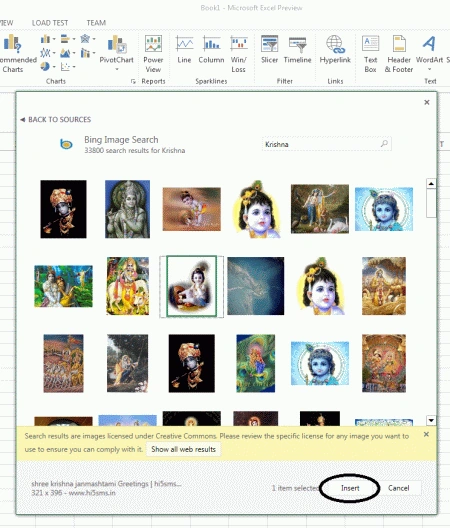Select Krishna with white cow thumbnail
Screen dimensions: 450x528
coord(128,286)
